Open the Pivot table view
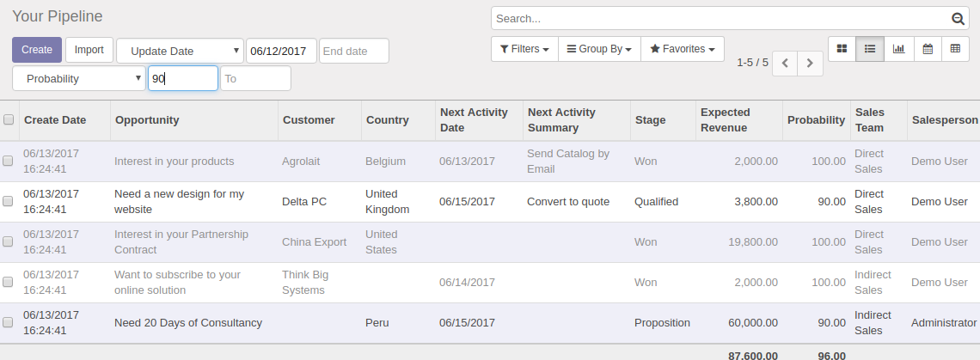Viewport: 980px width, 360px height. click(955, 49)
